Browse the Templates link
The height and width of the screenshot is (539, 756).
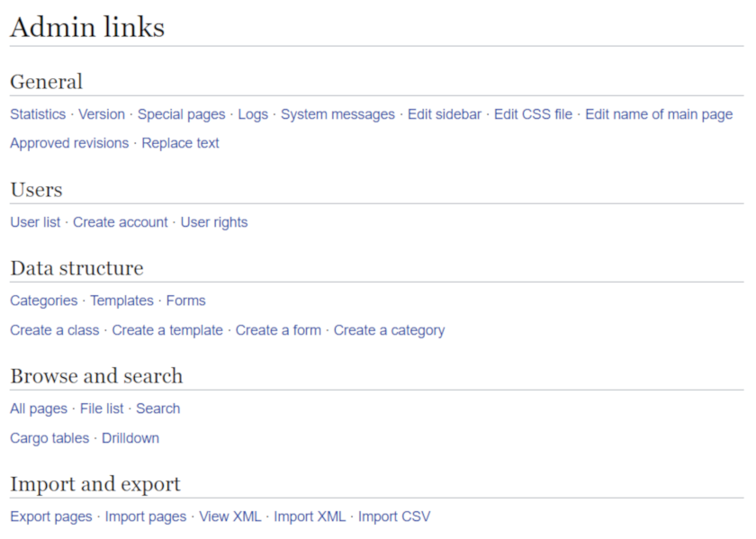tap(121, 301)
